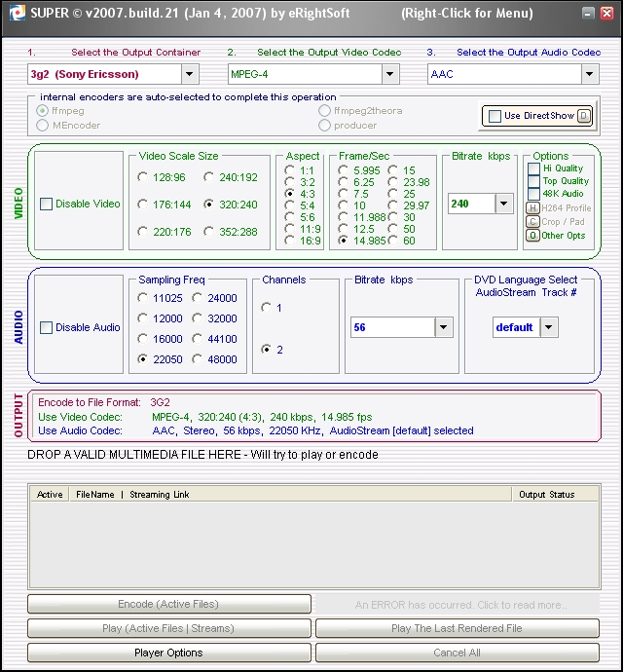Click the ERROR has occurred message
This screenshot has width=623, height=672.
458,605
